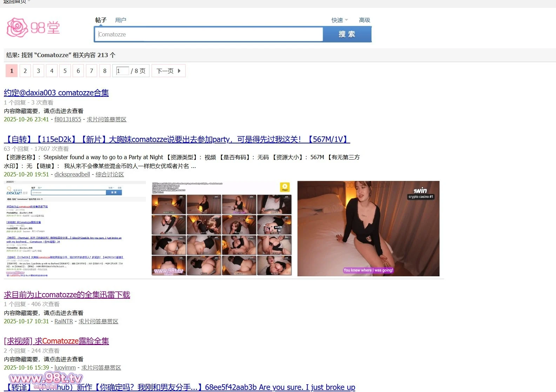Click the page number entry box

[122, 71]
